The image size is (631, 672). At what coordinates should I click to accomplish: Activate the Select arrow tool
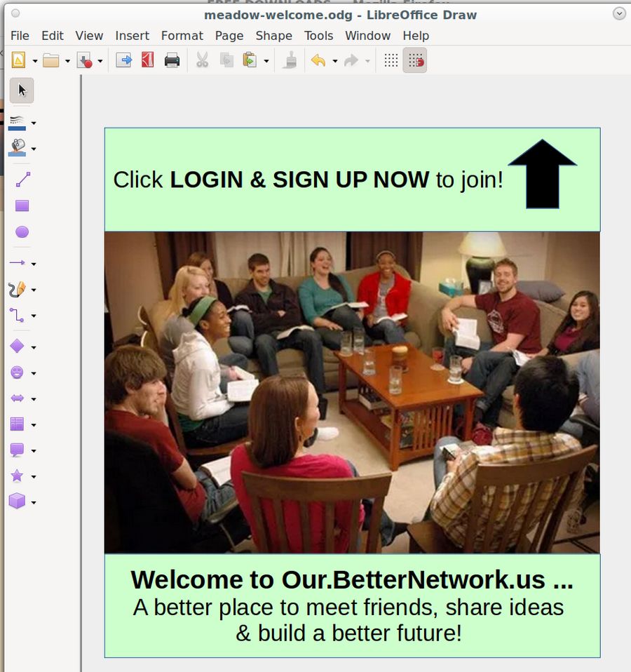click(22, 90)
